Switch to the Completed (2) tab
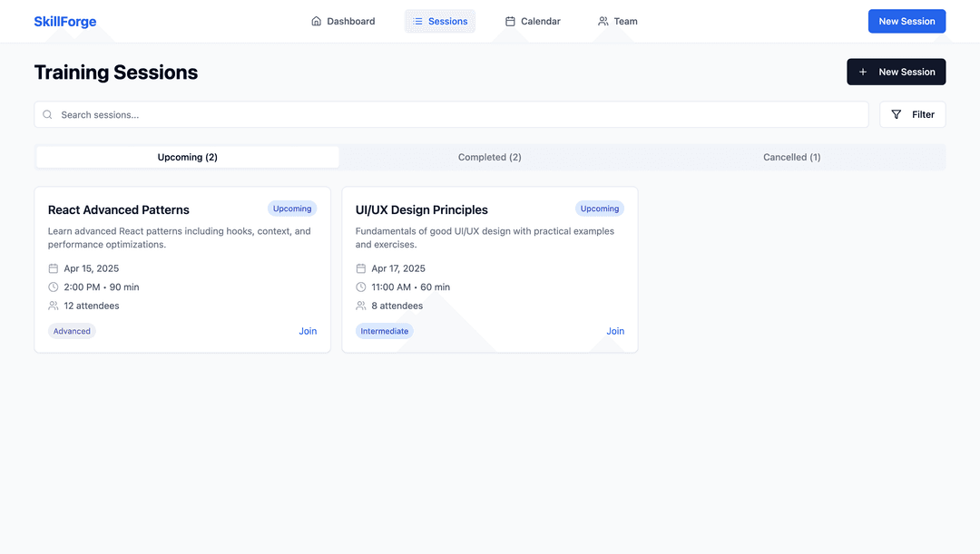This screenshot has width=980, height=554. (490, 157)
